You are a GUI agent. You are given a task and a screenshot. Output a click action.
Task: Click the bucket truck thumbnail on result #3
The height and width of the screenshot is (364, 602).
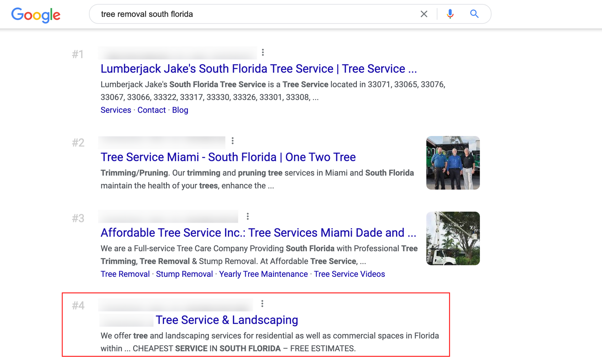click(453, 239)
